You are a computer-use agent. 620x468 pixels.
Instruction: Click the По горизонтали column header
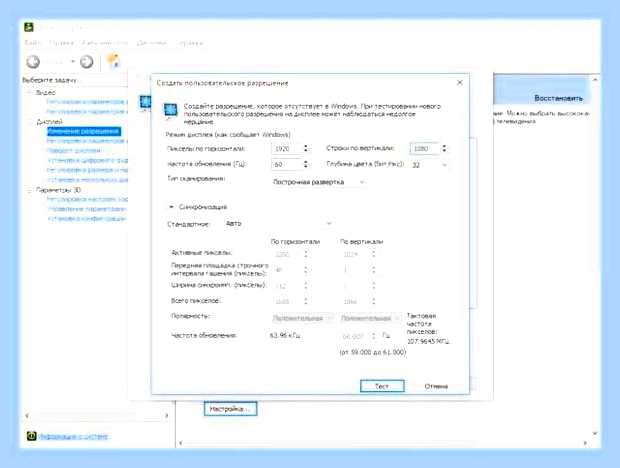click(295, 242)
